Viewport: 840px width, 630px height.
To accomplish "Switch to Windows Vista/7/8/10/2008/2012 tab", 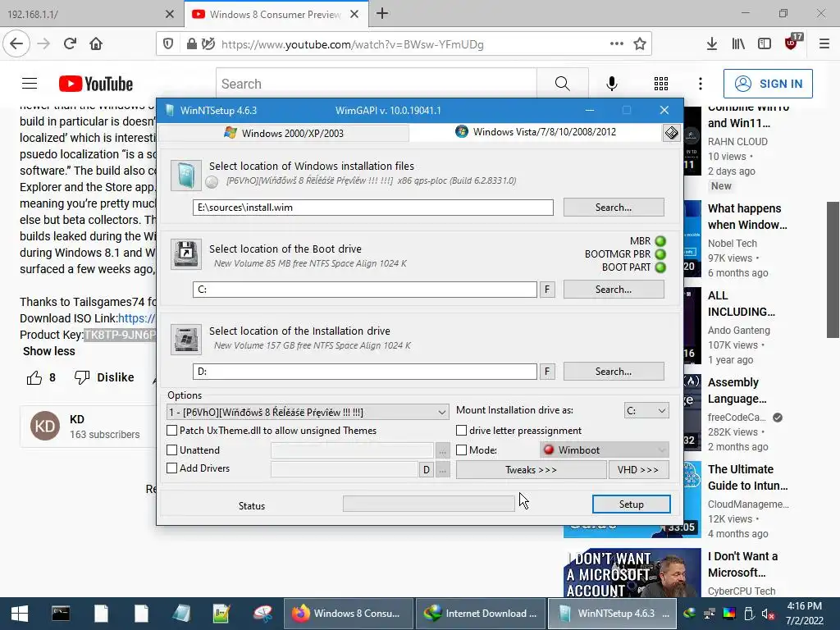I will point(536,132).
